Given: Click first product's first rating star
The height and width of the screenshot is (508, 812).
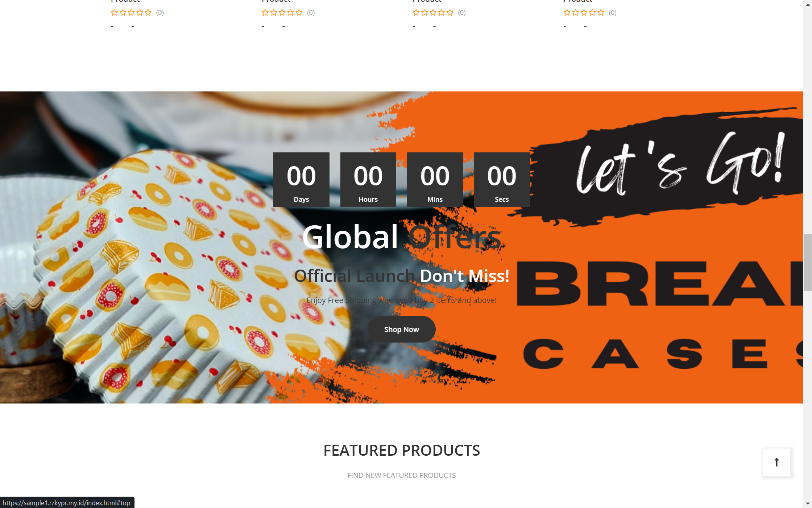Looking at the screenshot, I should (114, 13).
